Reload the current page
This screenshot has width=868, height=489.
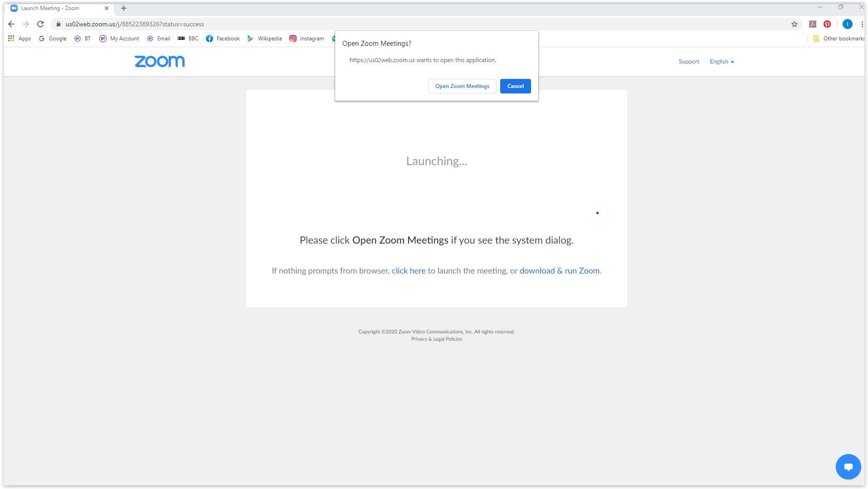[x=40, y=24]
